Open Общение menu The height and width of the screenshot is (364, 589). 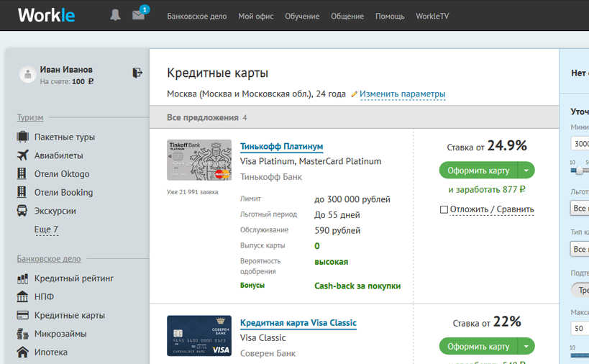click(347, 16)
